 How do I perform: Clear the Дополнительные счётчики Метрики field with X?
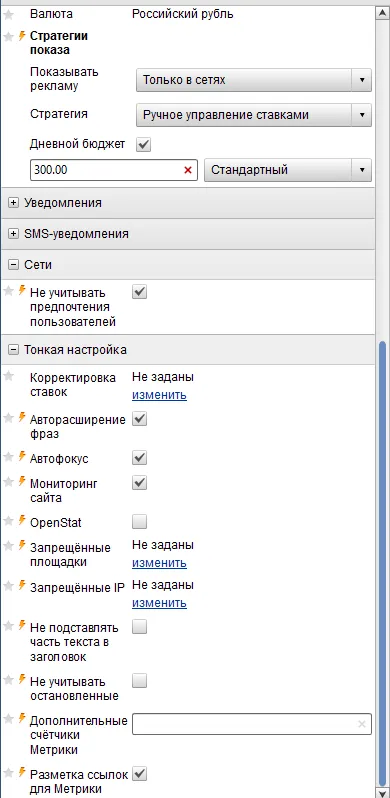361,724
